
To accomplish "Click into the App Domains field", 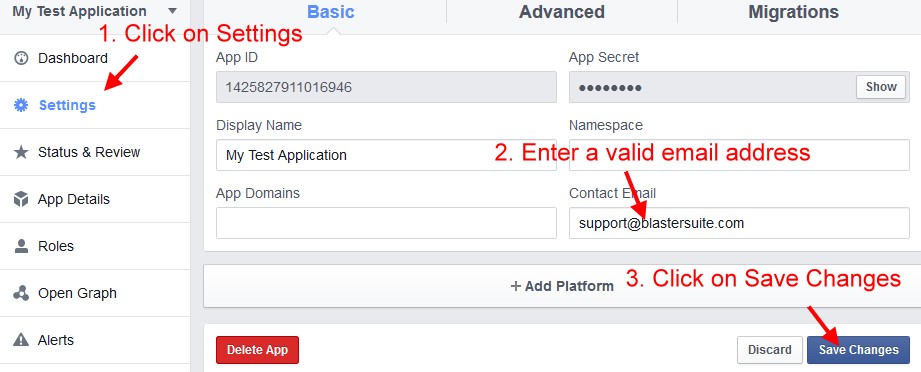I will point(386,223).
